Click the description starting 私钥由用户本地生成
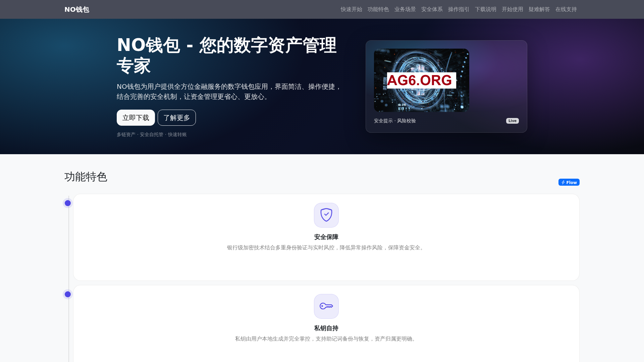644x362 pixels. click(326, 339)
